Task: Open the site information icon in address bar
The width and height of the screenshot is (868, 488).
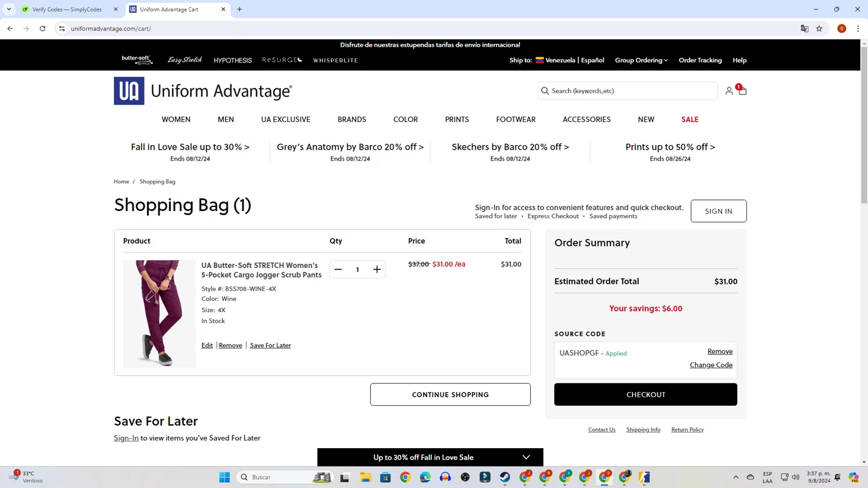Action: 62,28
